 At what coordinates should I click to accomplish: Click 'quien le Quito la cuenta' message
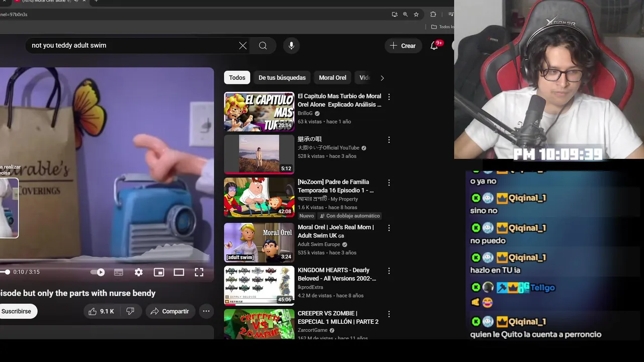tap(536, 335)
